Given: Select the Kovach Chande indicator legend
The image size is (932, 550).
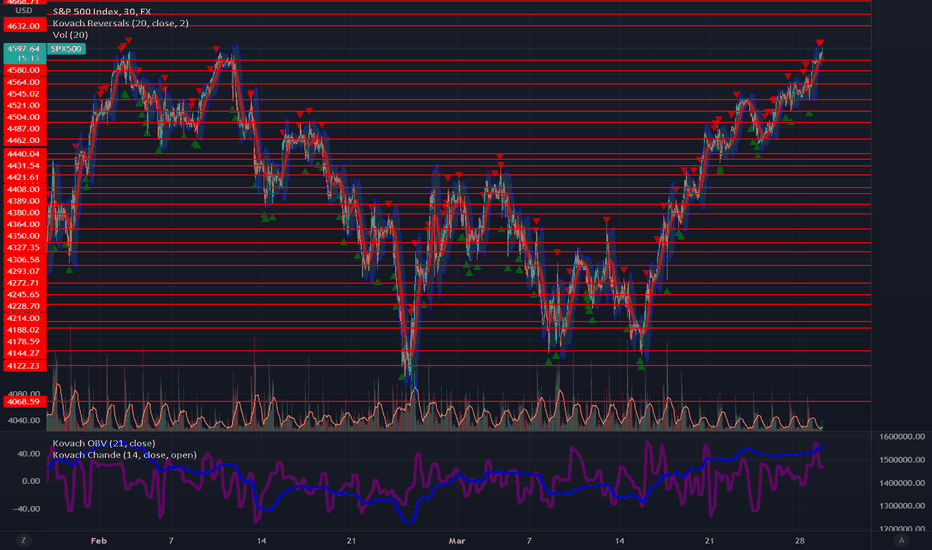Looking at the screenshot, I should [x=124, y=455].
